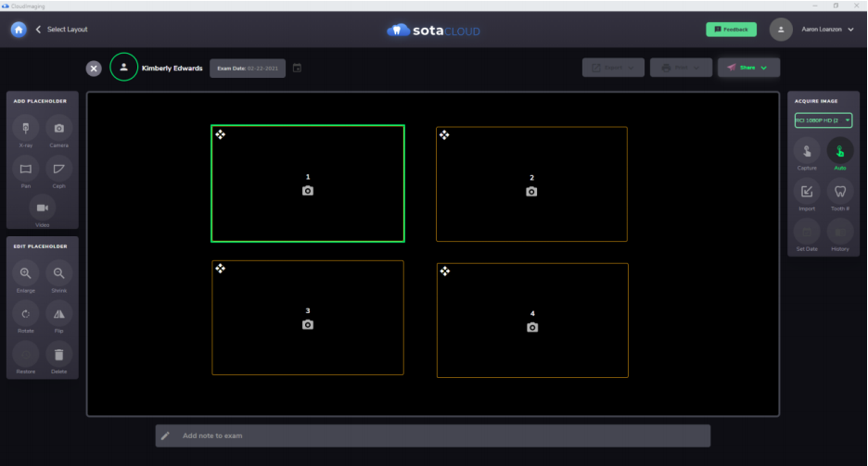
Task: Add a Ceph placeholder
Action: pos(58,169)
